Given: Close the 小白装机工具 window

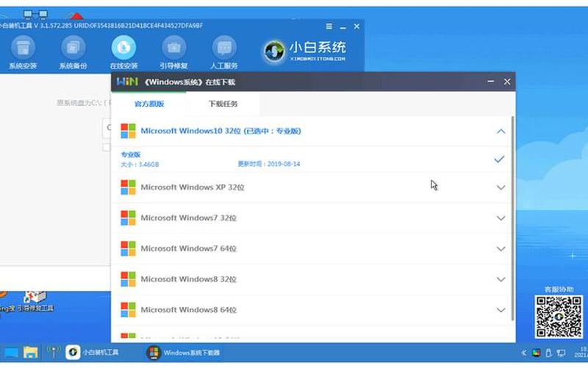Looking at the screenshot, I should coord(356,26).
